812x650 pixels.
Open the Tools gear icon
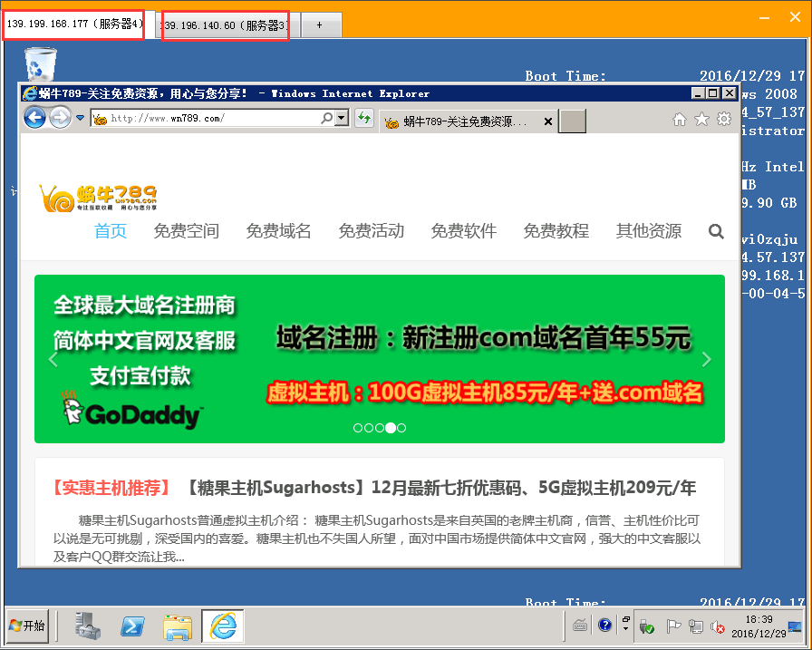721,119
